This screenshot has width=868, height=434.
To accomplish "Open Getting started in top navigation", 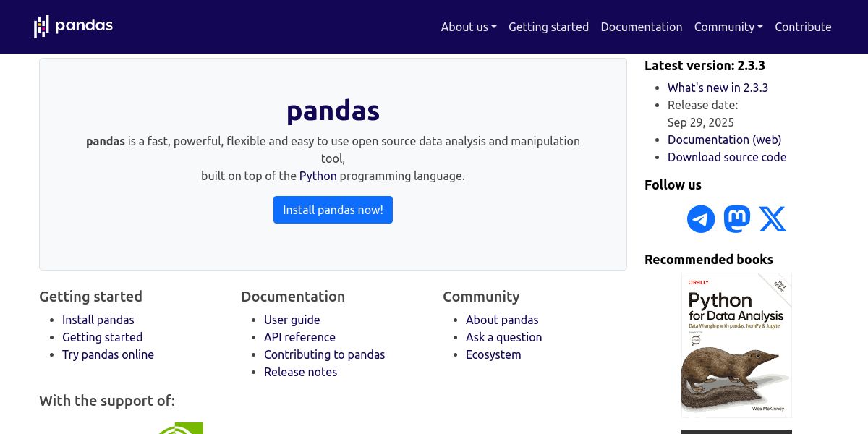I will [x=548, y=27].
